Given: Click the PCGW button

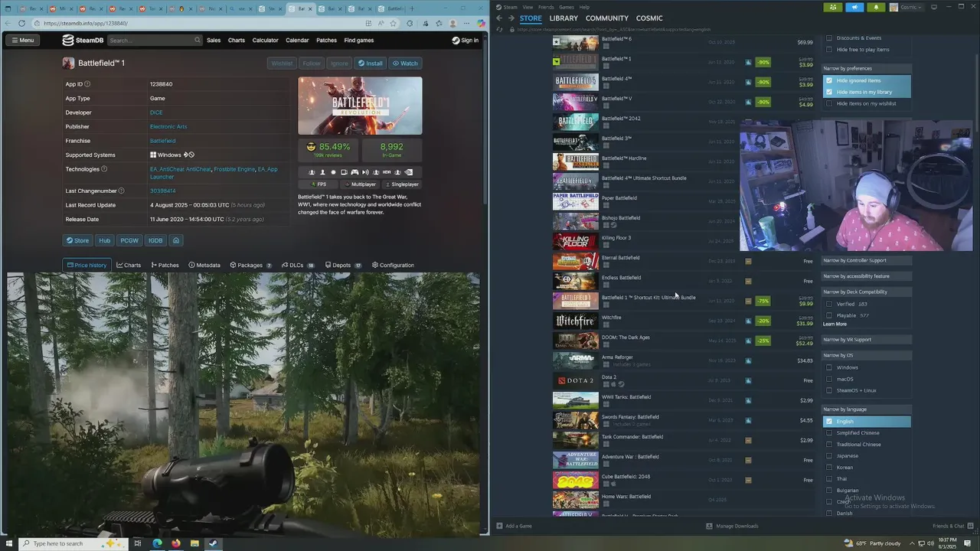Looking at the screenshot, I should click(x=129, y=240).
